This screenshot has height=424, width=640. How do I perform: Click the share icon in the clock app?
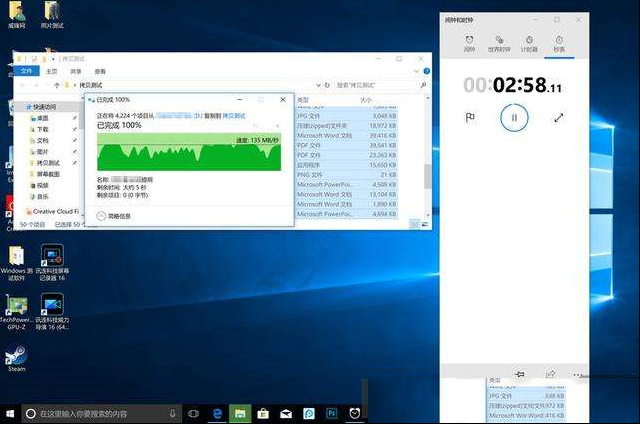click(550, 374)
